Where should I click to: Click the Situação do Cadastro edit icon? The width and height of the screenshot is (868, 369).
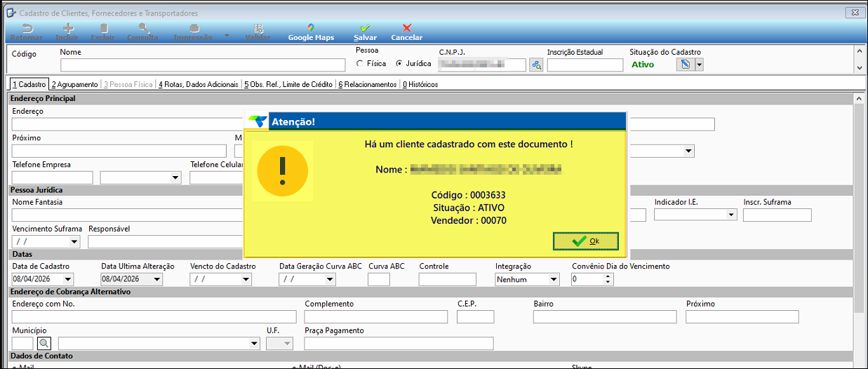(686, 65)
